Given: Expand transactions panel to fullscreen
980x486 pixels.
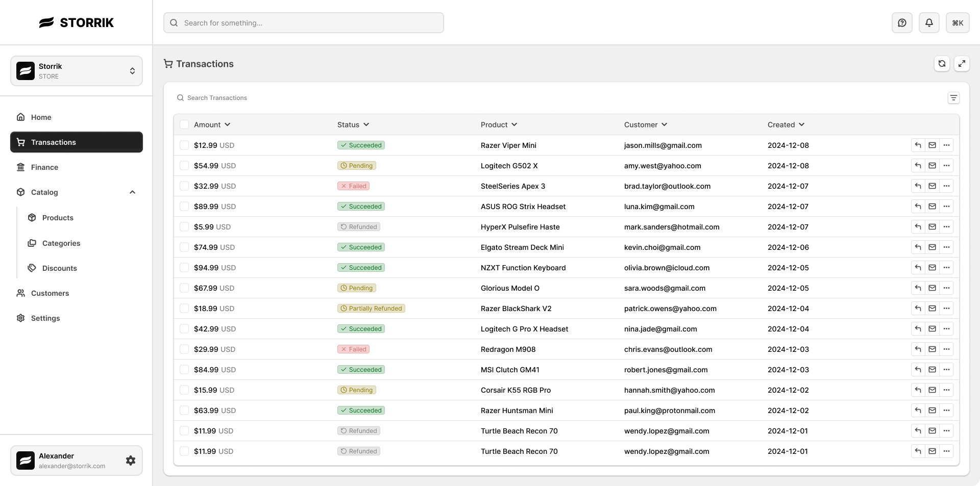Looking at the screenshot, I should click(x=962, y=64).
